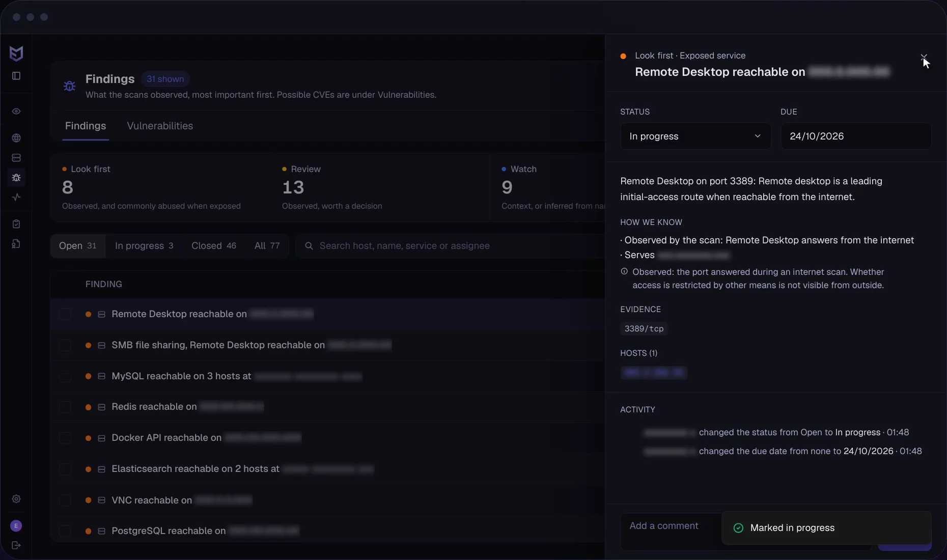Switch to the Vulnerabilities tab

[x=160, y=126]
